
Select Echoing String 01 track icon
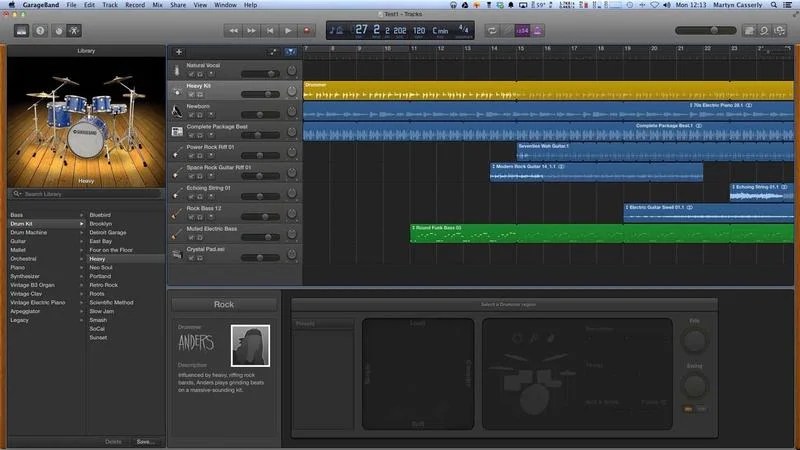click(x=177, y=193)
